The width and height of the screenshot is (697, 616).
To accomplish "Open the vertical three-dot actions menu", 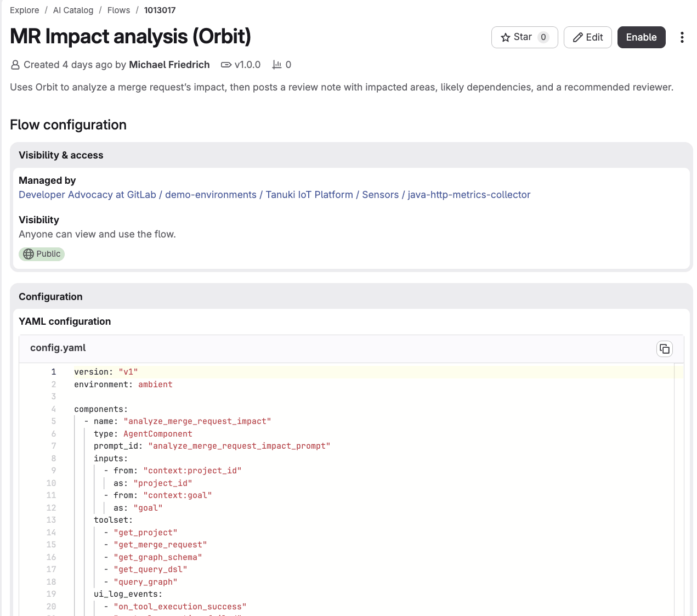I will pos(682,37).
